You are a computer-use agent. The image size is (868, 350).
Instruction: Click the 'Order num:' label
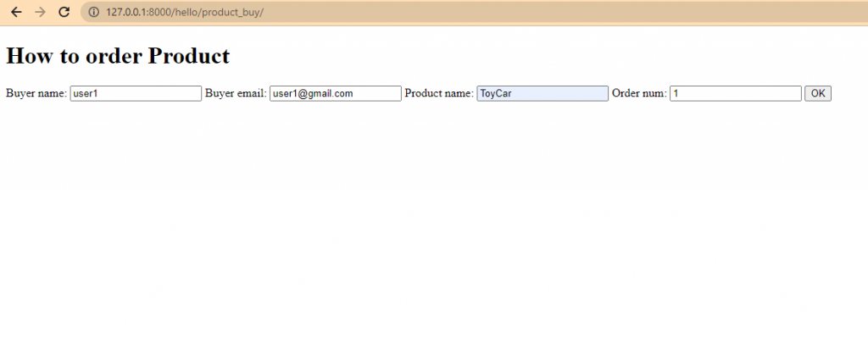(x=639, y=93)
